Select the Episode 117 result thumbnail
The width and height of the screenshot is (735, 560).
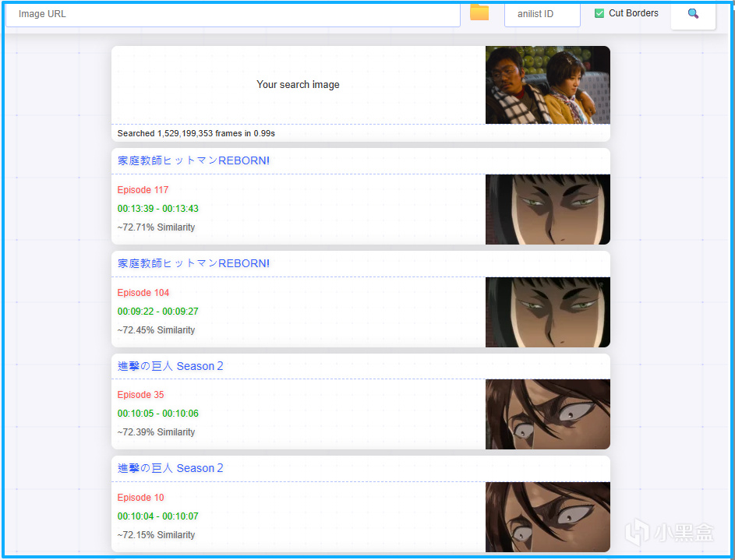[x=547, y=210]
